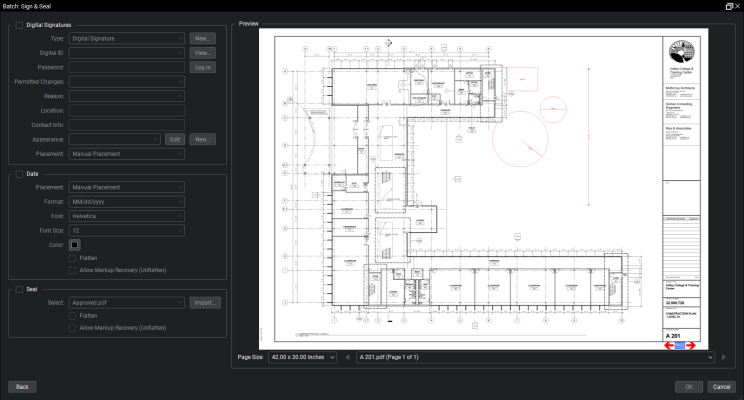Open the Font Size dropdown
Image resolution: width=744 pixels, height=400 pixels.
click(x=127, y=231)
